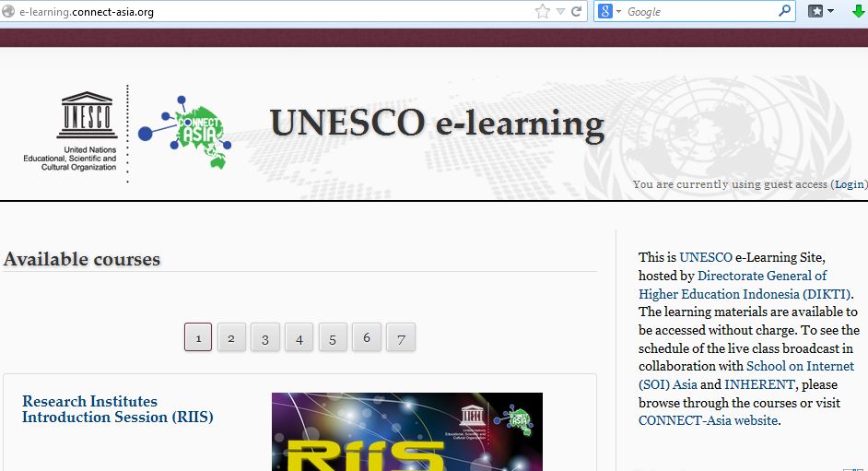
Task: Open page 4 of course list
Action: pyautogui.click(x=299, y=337)
